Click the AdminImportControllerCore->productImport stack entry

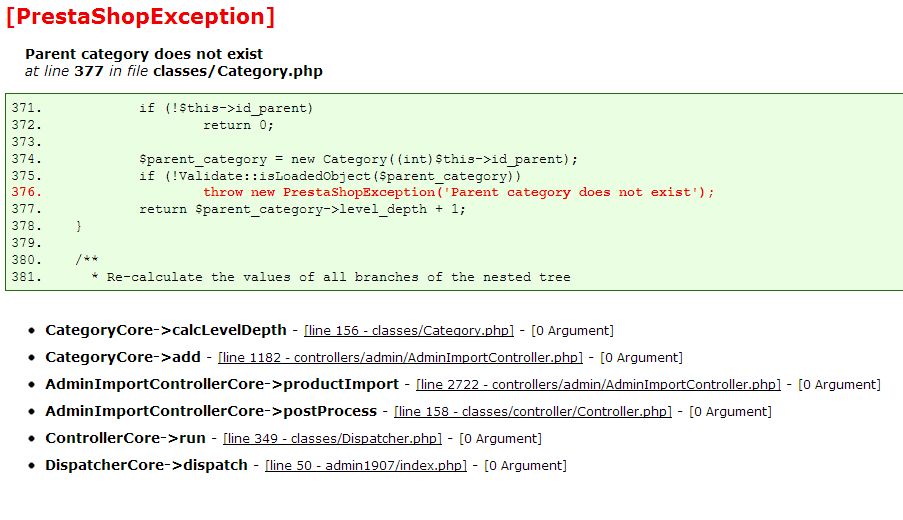click(222, 384)
